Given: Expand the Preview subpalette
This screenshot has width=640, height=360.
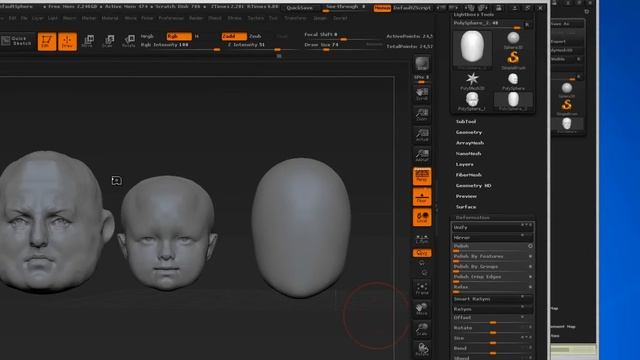Looking at the screenshot, I should pyautogui.click(x=466, y=196).
